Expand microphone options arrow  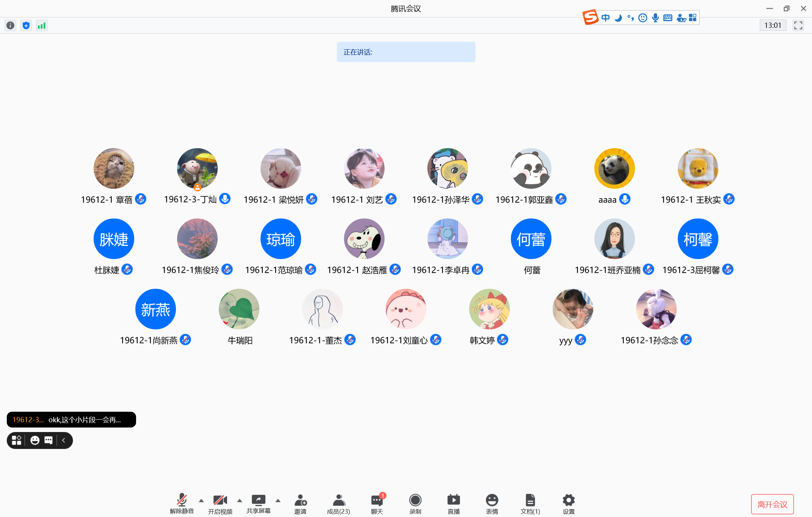pyautogui.click(x=201, y=500)
